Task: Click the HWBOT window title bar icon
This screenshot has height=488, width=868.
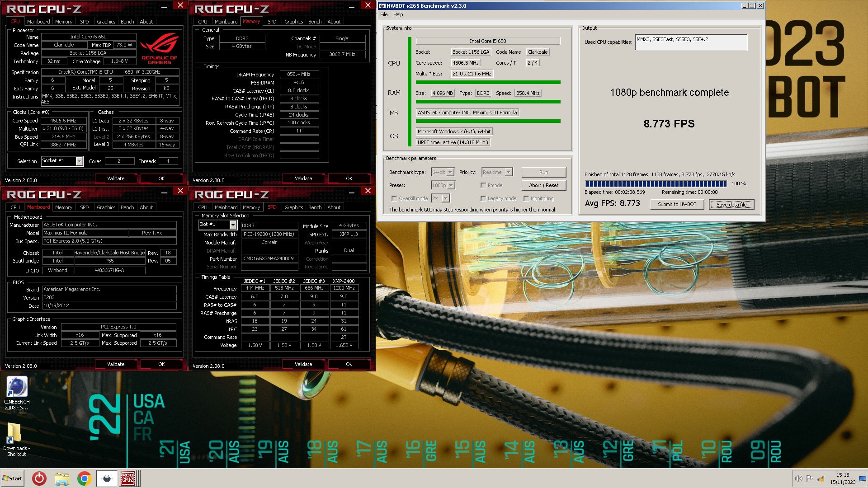Action: [382, 6]
